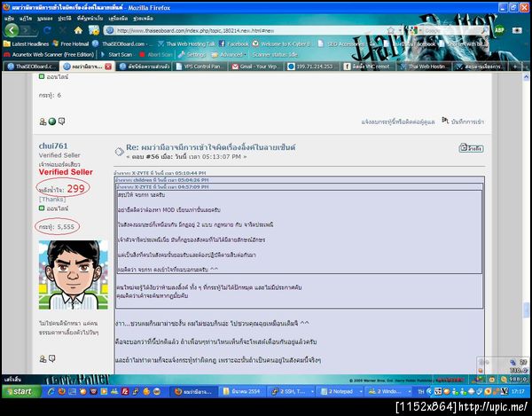Click the page vertical scrollbar thumb
Image resolution: width=532 pixels, height=416 pixels.
pos(526,310)
